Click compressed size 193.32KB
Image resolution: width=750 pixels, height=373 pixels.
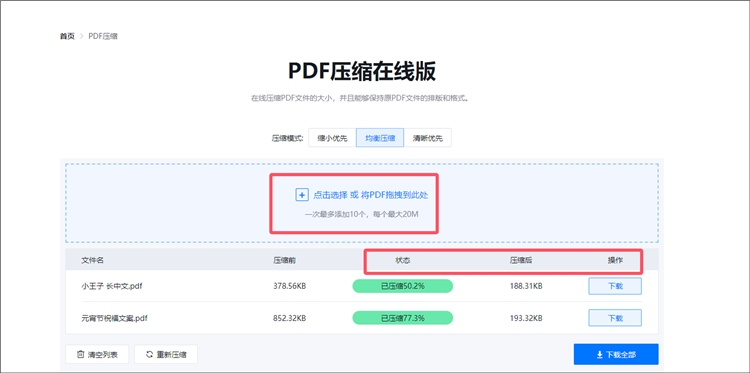526,318
